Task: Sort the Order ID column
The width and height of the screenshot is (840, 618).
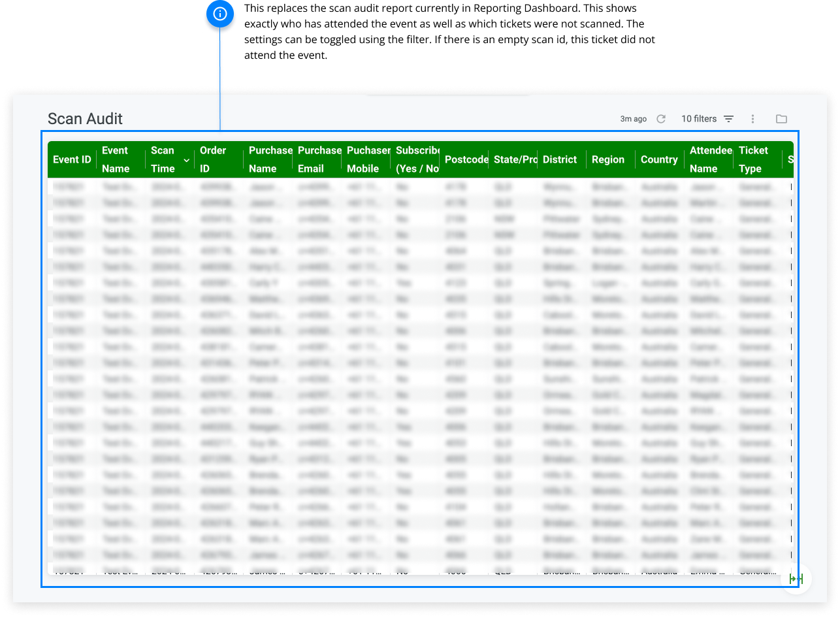Action: tap(212, 159)
